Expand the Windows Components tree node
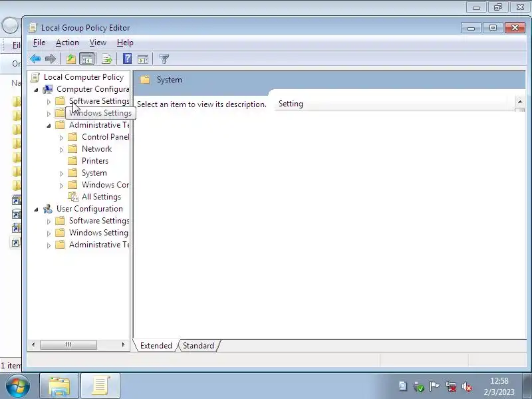The width and height of the screenshot is (532, 399). [x=61, y=186]
